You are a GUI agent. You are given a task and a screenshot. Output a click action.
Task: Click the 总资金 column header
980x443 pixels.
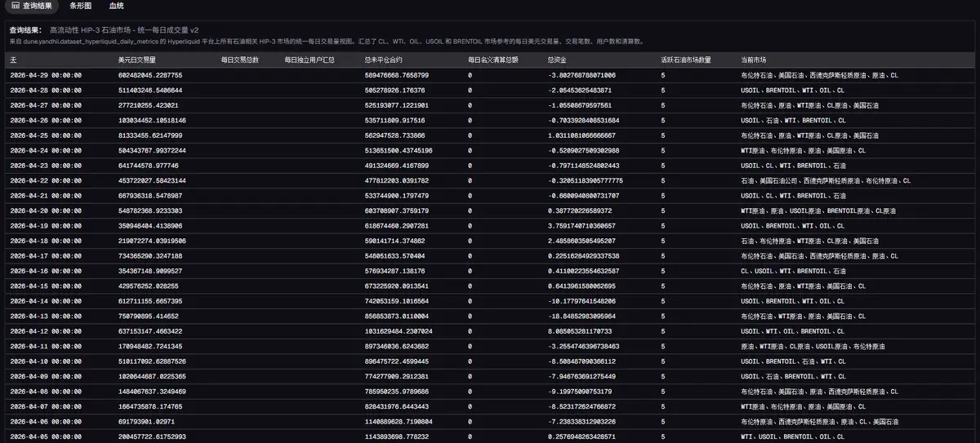pyautogui.click(x=556, y=60)
